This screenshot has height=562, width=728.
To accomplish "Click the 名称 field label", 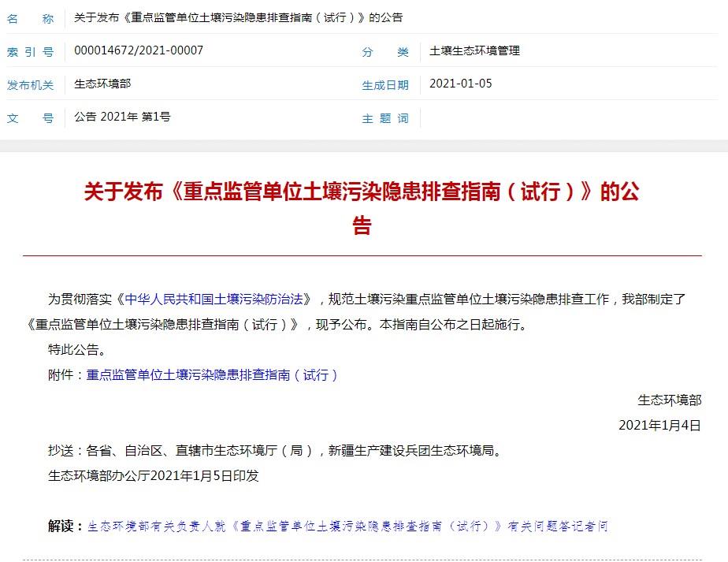I will 31,17.
